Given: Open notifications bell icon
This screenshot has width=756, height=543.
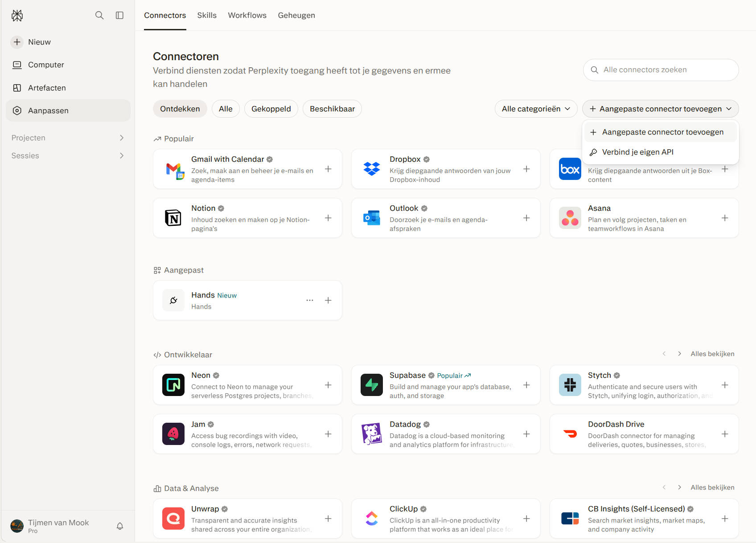Looking at the screenshot, I should tap(120, 526).
